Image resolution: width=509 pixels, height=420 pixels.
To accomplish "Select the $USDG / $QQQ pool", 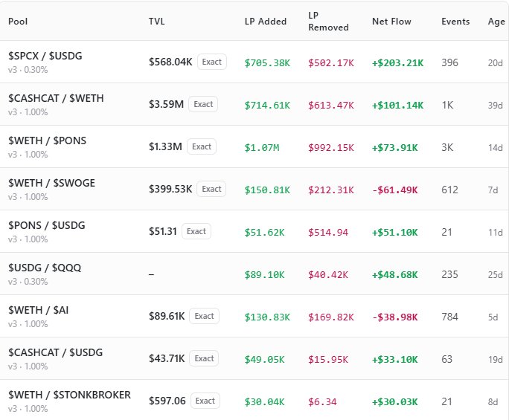I will 254,274.
